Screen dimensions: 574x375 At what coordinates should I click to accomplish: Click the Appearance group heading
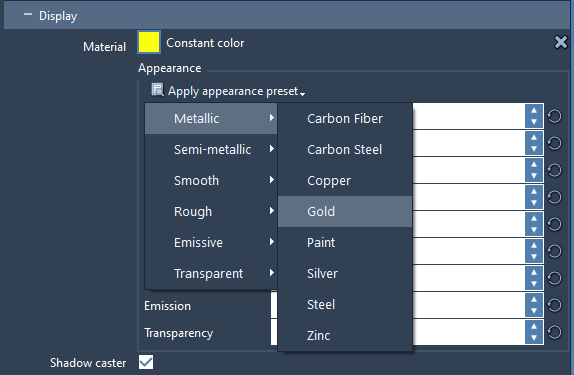169,68
